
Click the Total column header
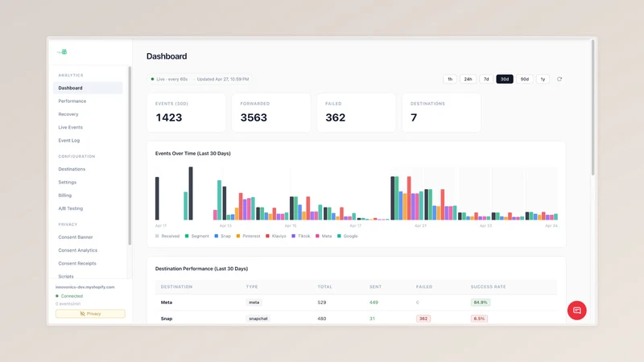pyautogui.click(x=324, y=287)
